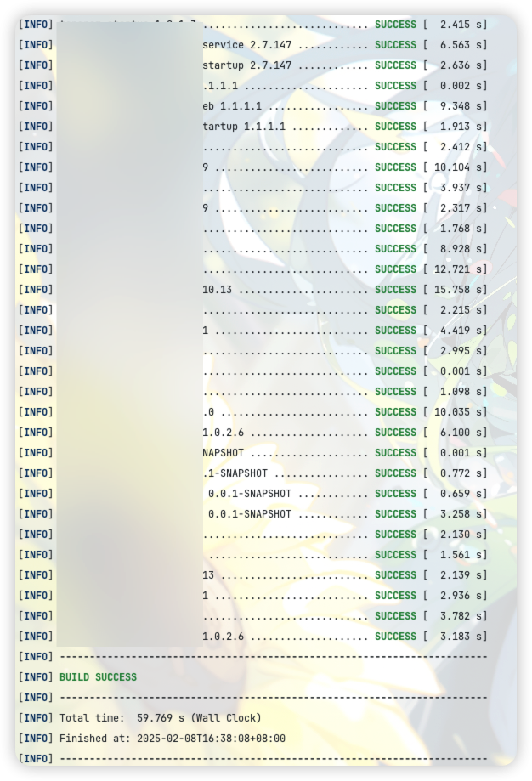532x781 pixels.
Task: Click the 2.995 s duration value
Action: coord(461,351)
